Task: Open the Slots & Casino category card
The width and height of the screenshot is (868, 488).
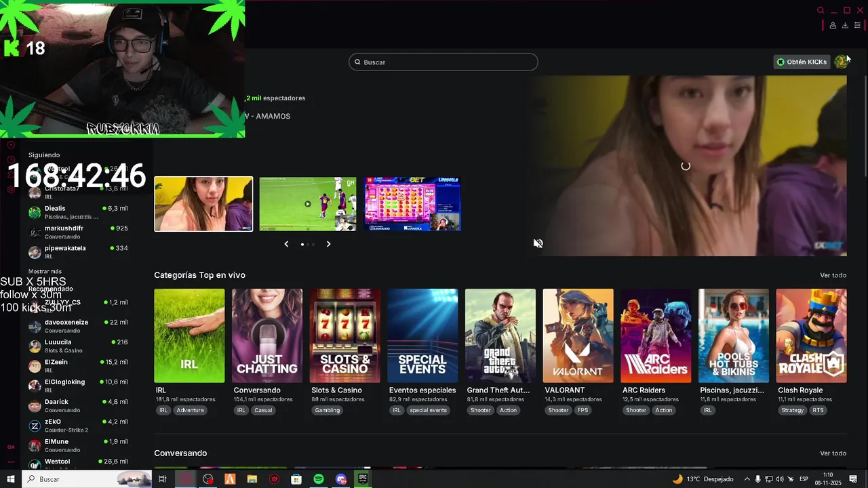Action: [x=345, y=335]
